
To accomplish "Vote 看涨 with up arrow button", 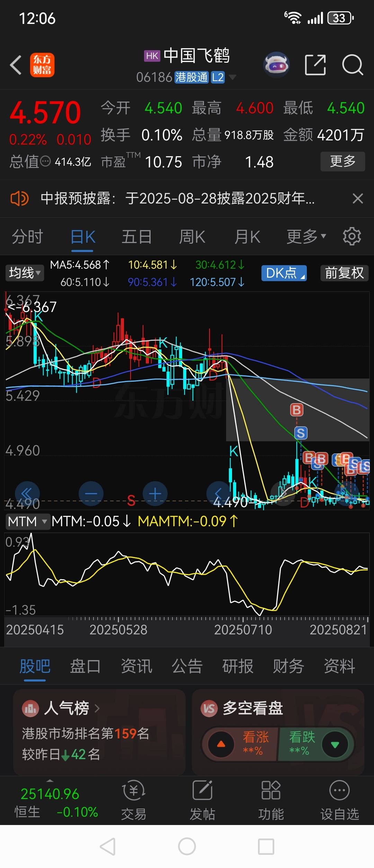I will [x=221, y=744].
